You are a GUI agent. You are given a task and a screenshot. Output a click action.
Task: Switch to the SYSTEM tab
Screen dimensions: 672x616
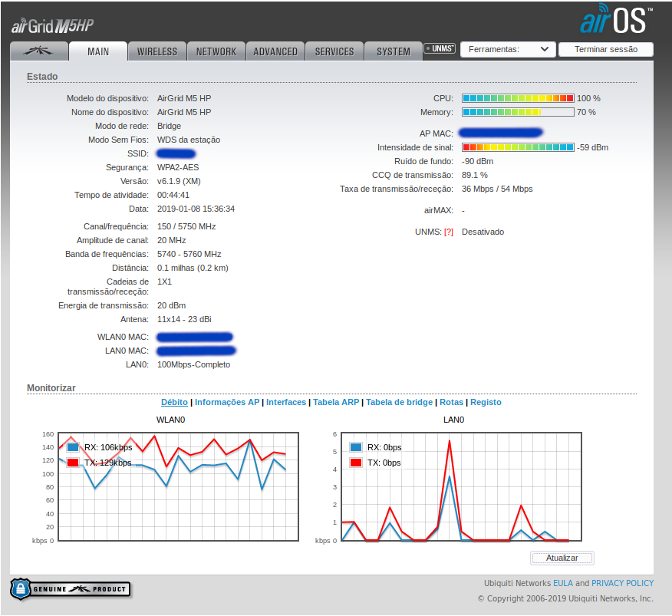click(x=394, y=51)
